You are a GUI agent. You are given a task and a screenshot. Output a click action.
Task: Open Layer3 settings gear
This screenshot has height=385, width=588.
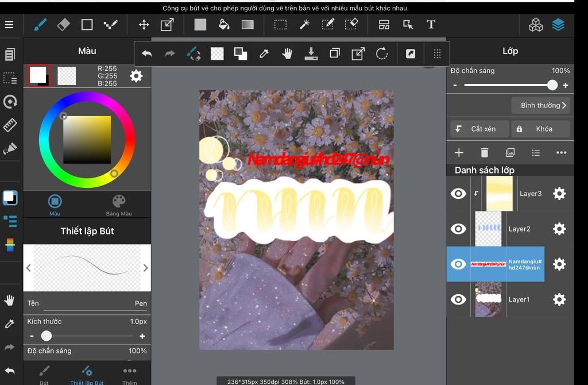click(x=559, y=194)
